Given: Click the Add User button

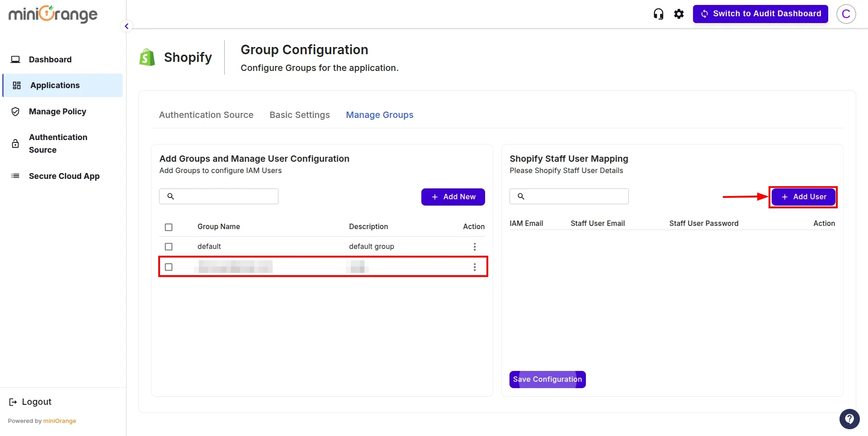Looking at the screenshot, I should [803, 197].
